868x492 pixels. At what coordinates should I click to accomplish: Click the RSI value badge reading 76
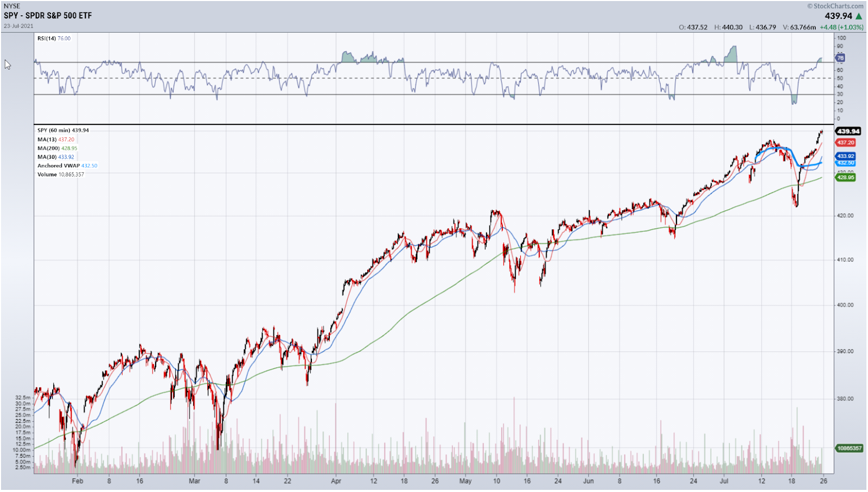coord(840,58)
